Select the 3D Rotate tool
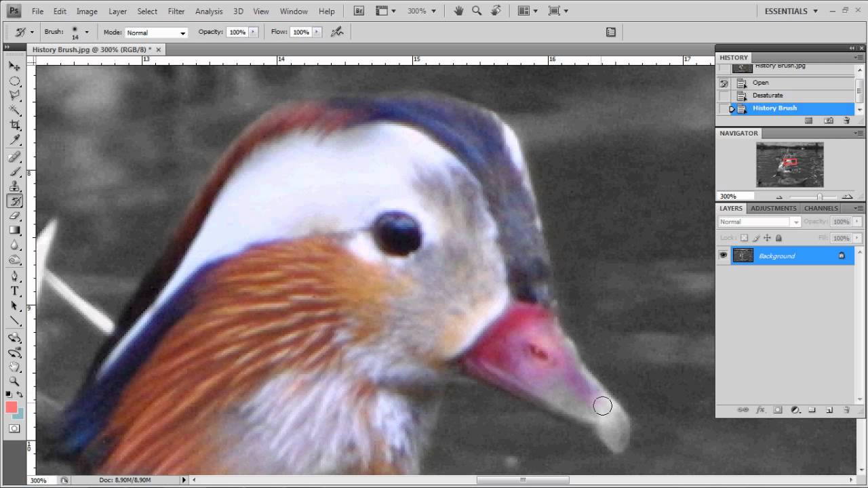 coord(14,338)
